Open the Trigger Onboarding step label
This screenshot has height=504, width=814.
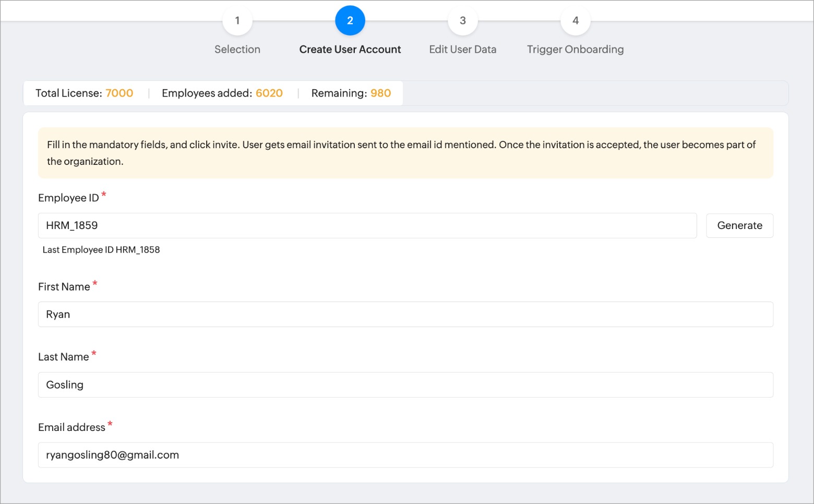pos(576,50)
